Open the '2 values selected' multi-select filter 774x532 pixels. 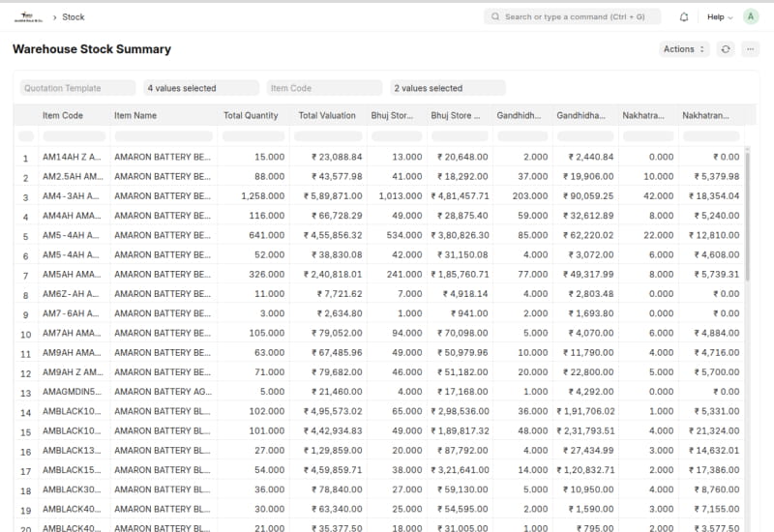click(448, 88)
